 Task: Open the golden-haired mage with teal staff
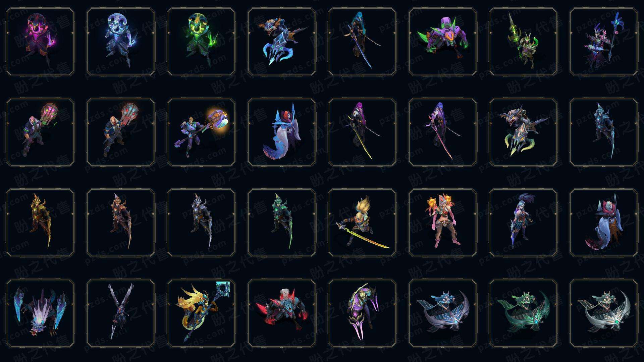201,313
